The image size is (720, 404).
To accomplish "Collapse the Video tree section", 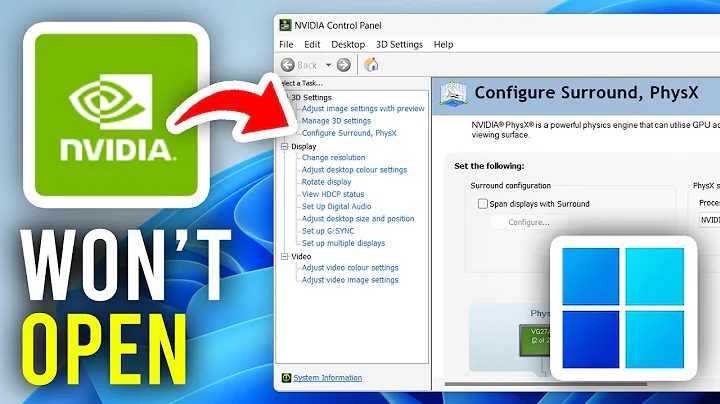I will pyautogui.click(x=285, y=257).
